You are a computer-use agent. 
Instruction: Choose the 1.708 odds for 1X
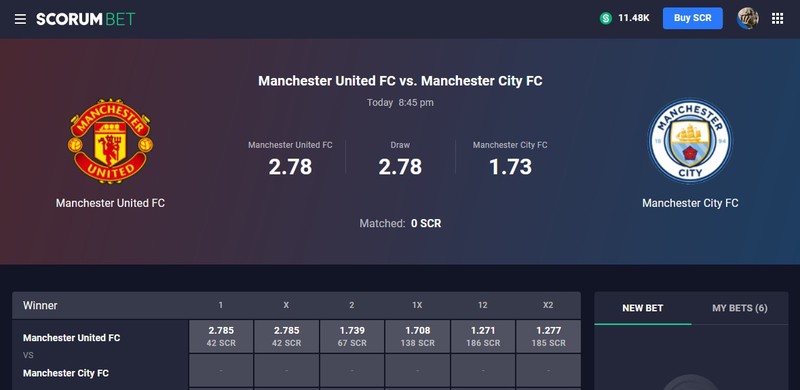[417, 336]
